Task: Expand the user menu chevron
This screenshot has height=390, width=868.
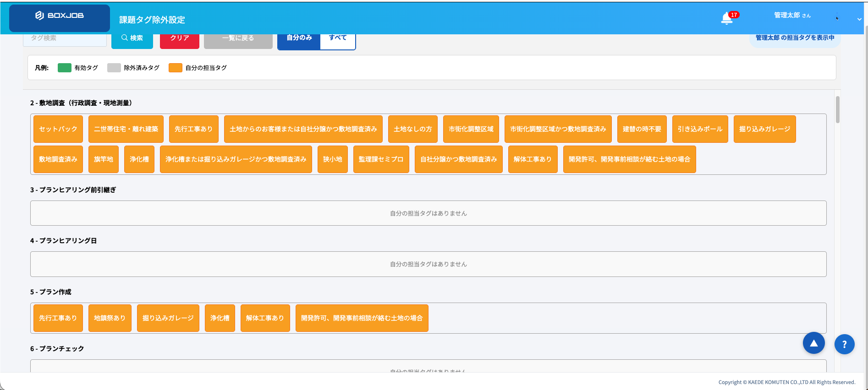Action: [x=859, y=19]
